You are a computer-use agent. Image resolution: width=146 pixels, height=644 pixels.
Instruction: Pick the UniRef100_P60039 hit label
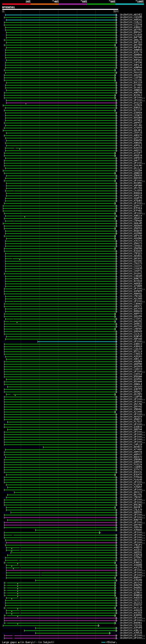pyautogui.click(x=131, y=72)
